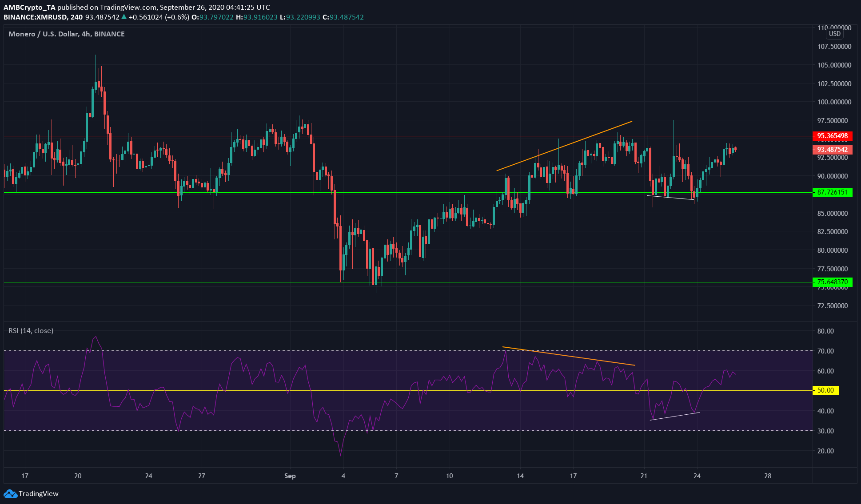The width and height of the screenshot is (861, 504).
Task: Click the red horizontal resistance line
Action: coord(408,136)
